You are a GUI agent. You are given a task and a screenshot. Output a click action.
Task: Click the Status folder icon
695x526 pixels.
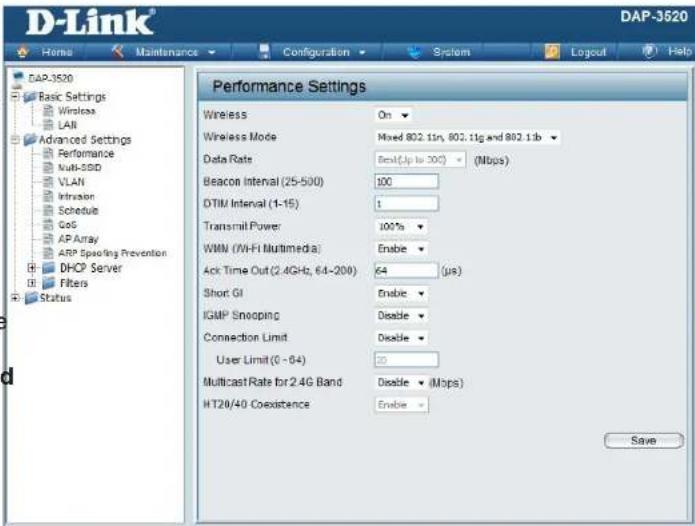coord(31,298)
